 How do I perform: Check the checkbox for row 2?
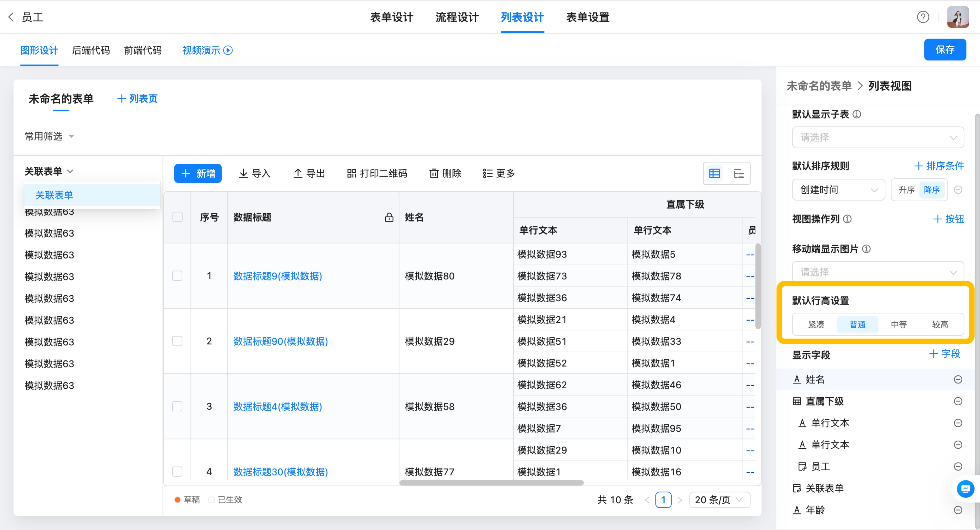[177, 341]
